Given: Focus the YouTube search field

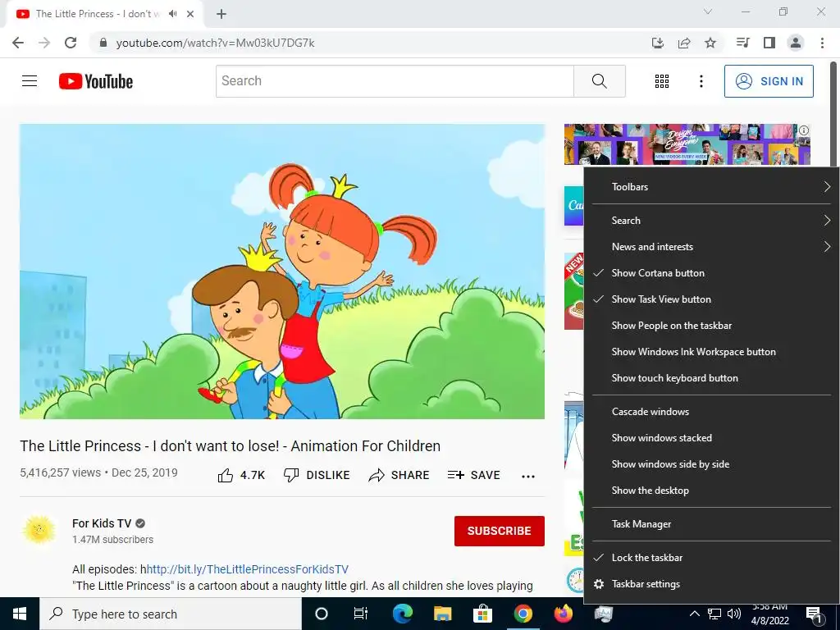Looking at the screenshot, I should pos(395,81).
